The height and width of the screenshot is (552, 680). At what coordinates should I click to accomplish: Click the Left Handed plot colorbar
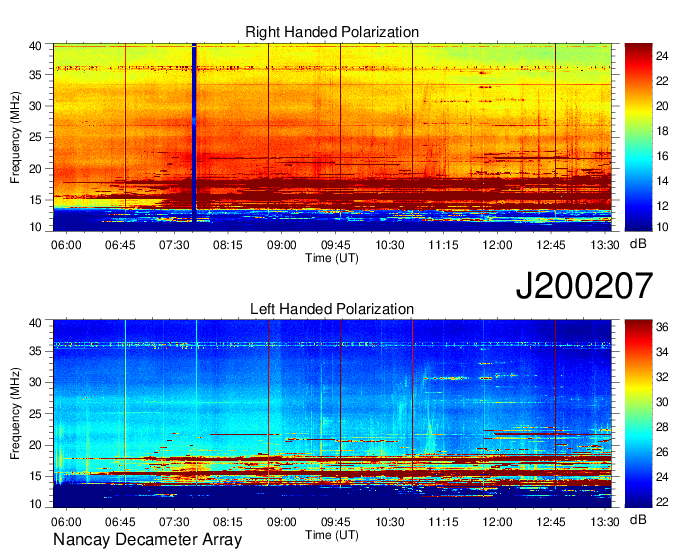[638, 413]
